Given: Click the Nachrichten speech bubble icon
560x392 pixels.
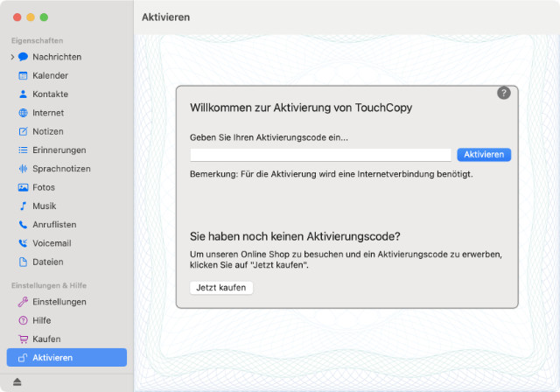Looking at the screenshot, I should tap(24, 57).
